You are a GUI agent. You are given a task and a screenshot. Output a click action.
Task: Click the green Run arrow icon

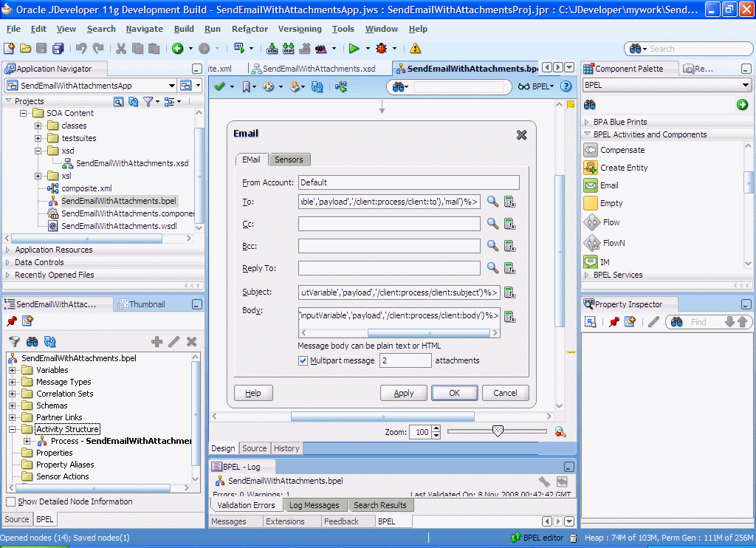pos(354,48)
